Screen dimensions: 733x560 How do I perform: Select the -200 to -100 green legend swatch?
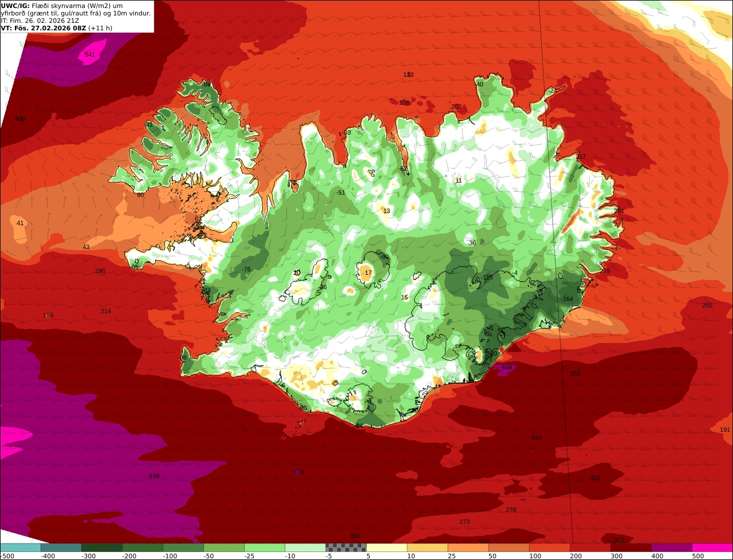pos(143,547)
